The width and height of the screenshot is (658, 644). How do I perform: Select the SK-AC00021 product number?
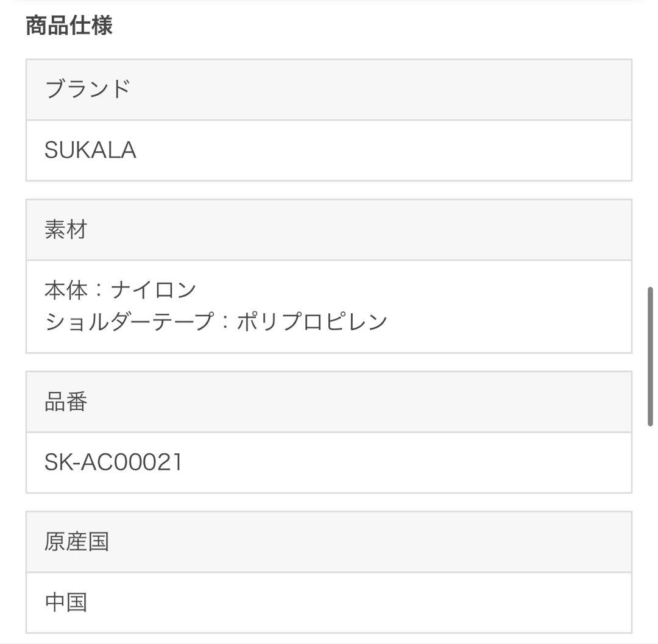113,462
